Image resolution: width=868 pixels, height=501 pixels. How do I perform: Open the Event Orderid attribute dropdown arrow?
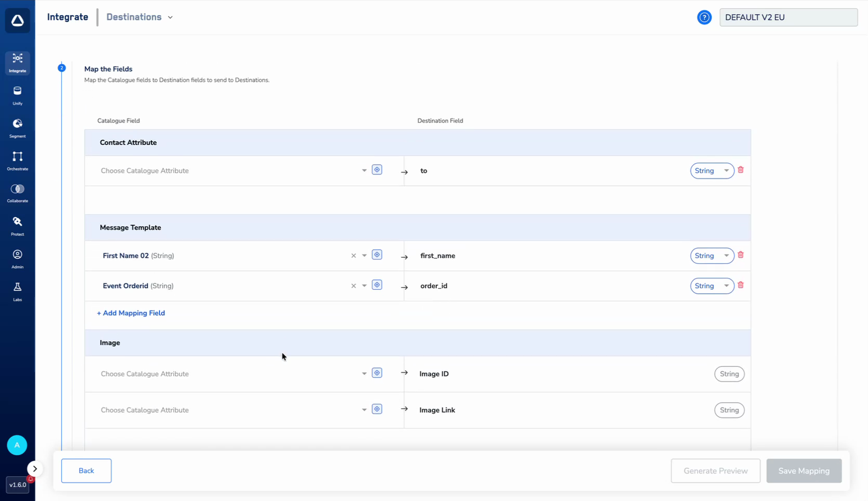tap(365, 286)
